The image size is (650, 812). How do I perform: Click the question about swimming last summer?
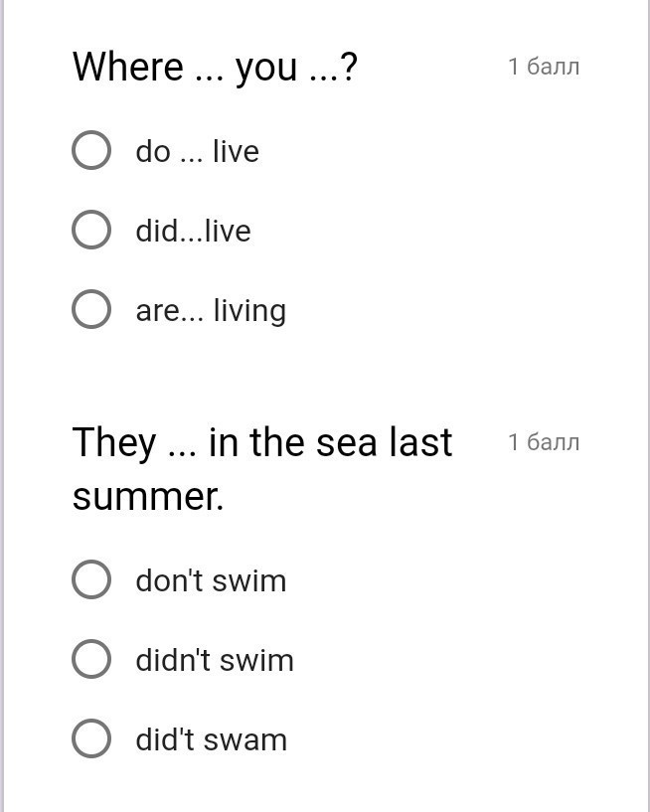[261, 467]
